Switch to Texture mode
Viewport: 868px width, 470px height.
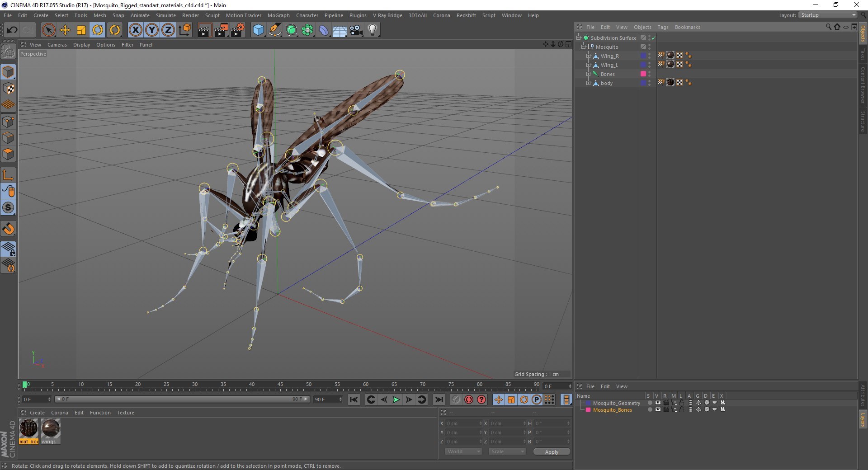pos(8,89)
